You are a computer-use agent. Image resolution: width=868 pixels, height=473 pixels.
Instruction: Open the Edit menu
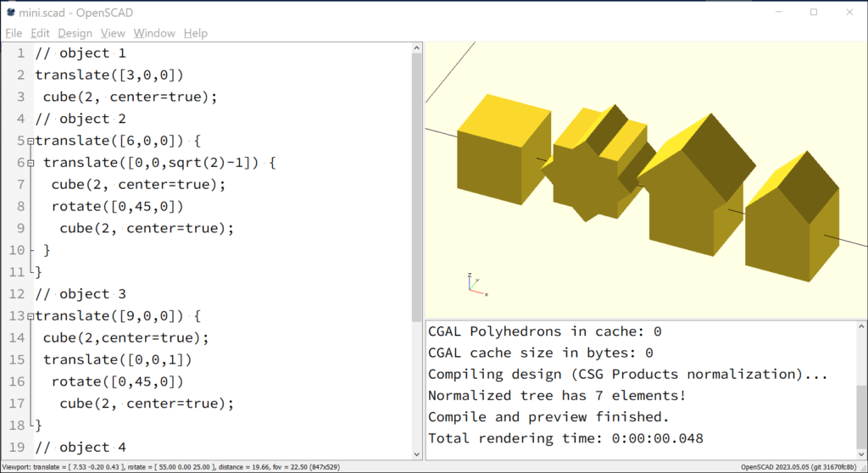click(40, 33)
